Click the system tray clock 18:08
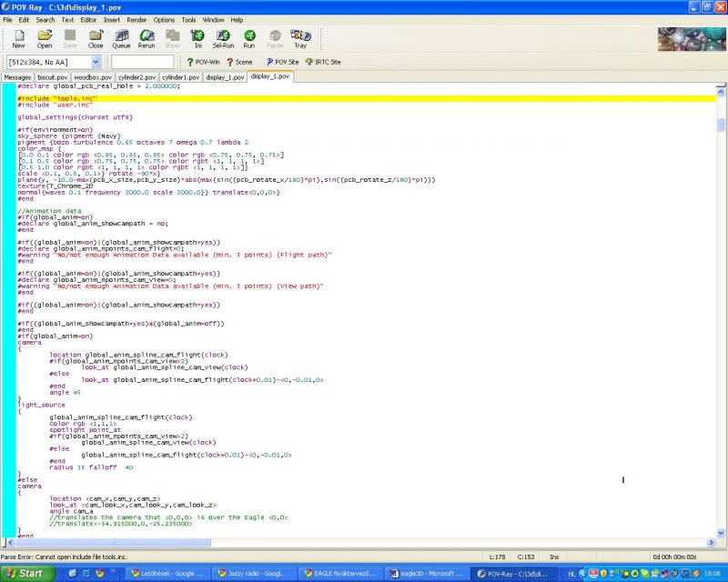Viewport: 728px width, 582px height. tap(712, 574)
